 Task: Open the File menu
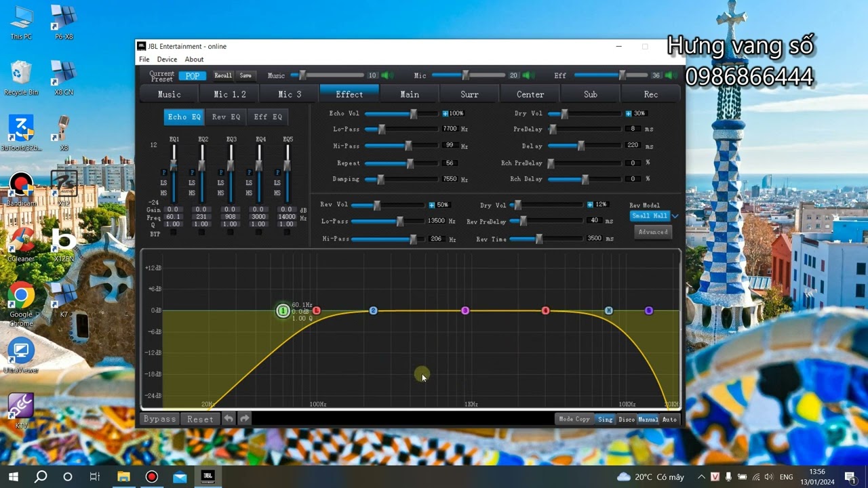coord(144,60)
